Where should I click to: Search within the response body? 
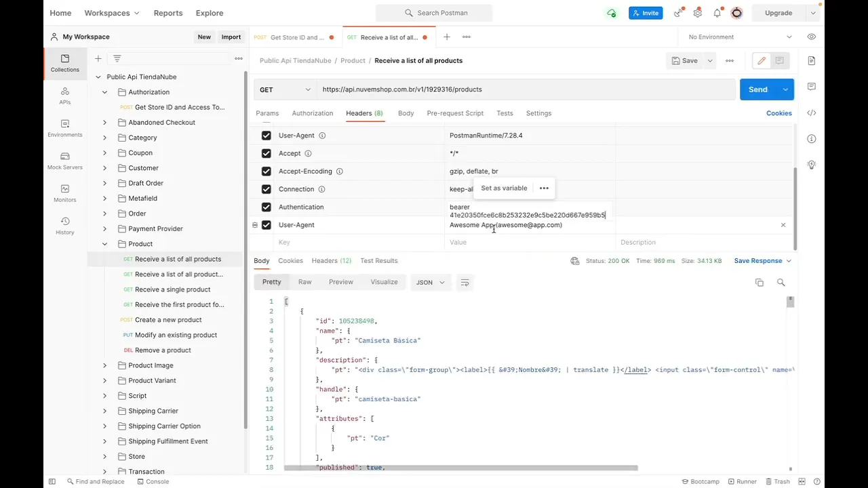pos(781,283)
